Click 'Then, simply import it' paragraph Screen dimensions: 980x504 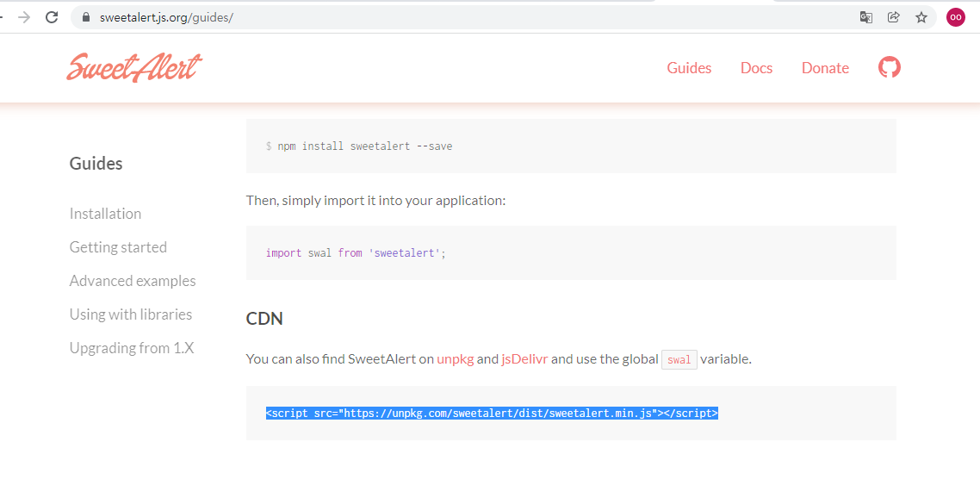[x=375, y=202]
